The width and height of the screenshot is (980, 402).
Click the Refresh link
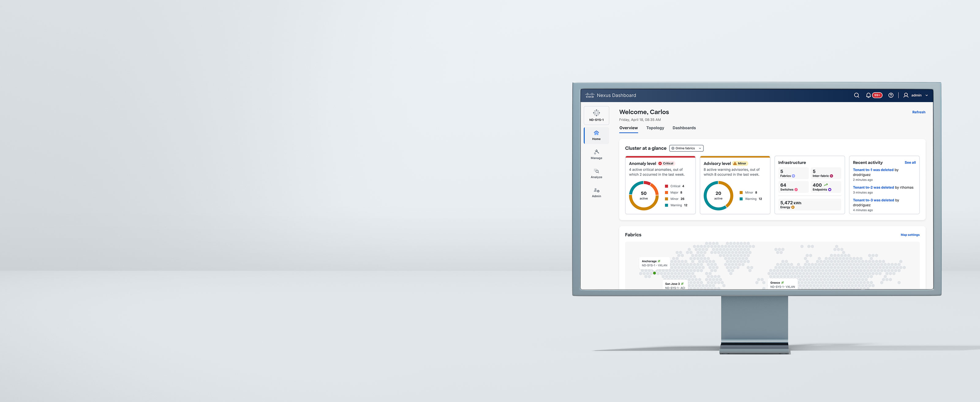pos(918,112)
